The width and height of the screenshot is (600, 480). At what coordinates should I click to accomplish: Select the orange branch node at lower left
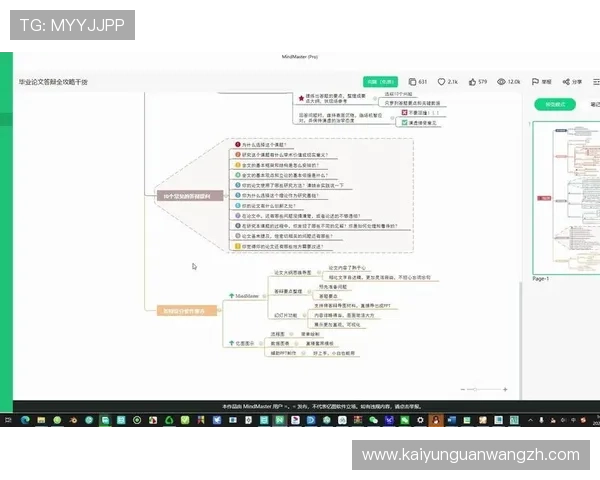pyautogui.click(x=188, y=310)
